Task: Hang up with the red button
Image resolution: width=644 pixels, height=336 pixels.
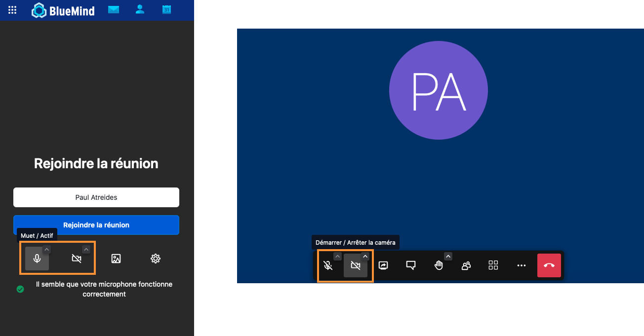Action: point(549,265)
